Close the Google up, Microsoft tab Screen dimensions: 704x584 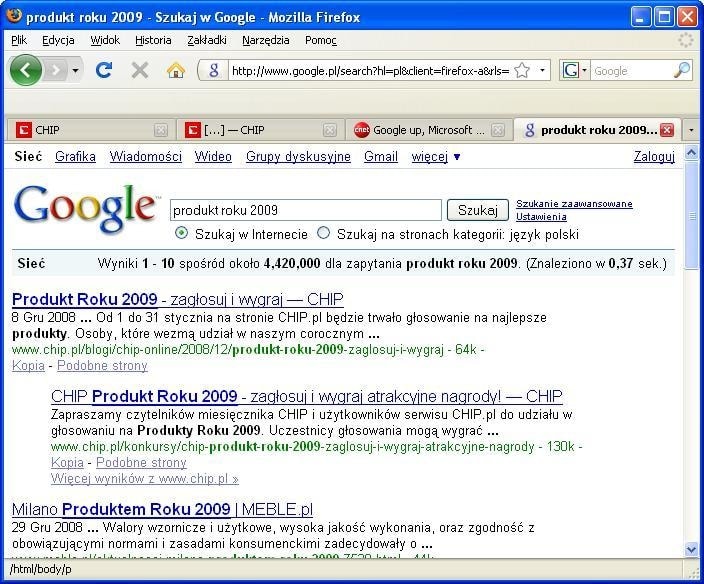click(497, 131)
